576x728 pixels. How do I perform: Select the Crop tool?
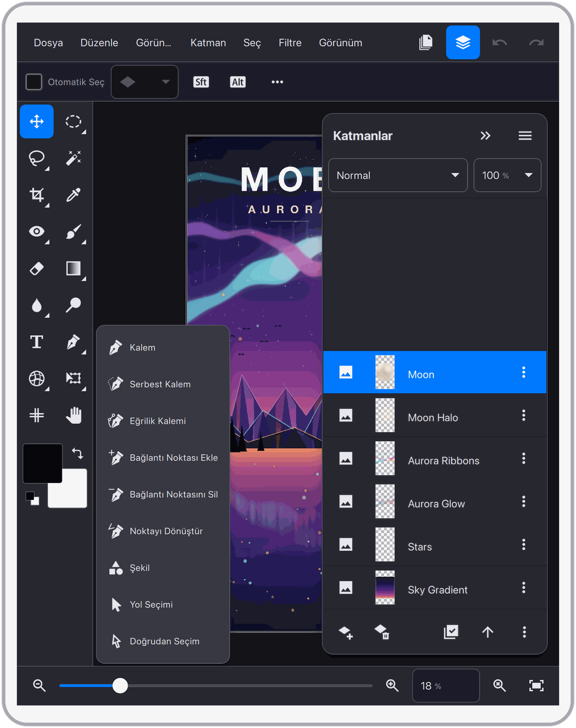point(37,194)
